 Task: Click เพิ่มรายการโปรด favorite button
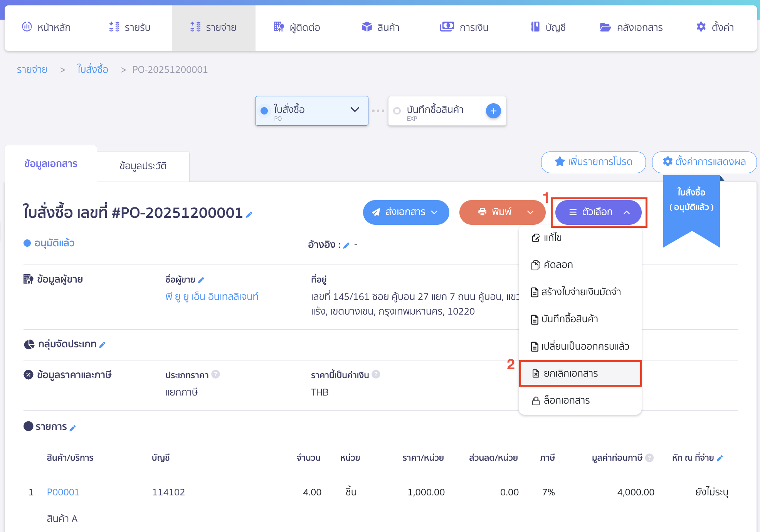[594, 162]
